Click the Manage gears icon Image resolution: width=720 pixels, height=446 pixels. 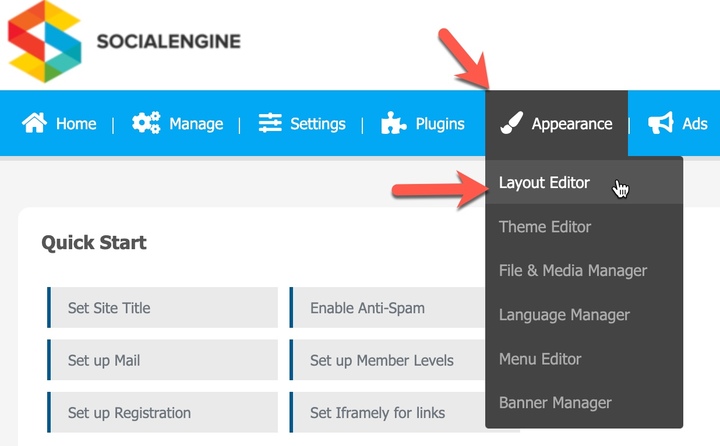coord(146,123)
